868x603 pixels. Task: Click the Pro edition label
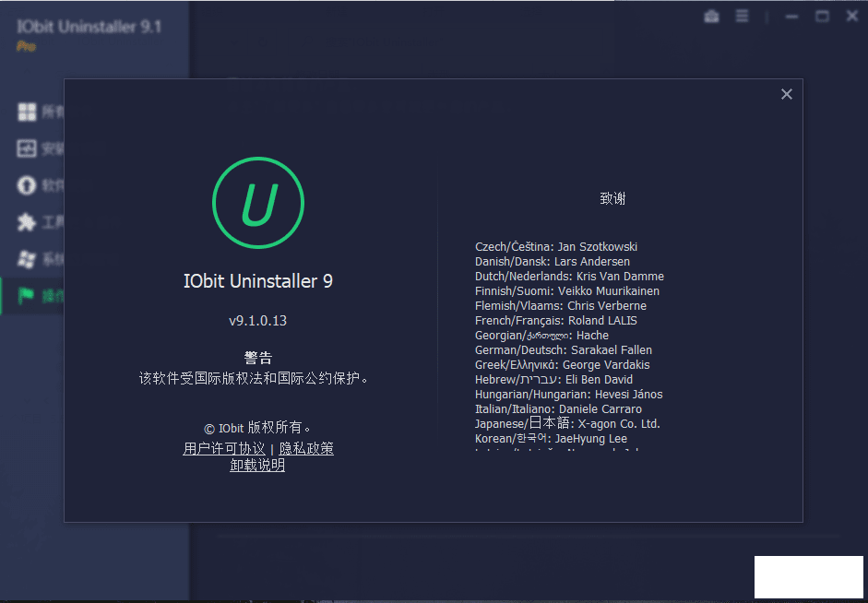click(x=26, y=46)
